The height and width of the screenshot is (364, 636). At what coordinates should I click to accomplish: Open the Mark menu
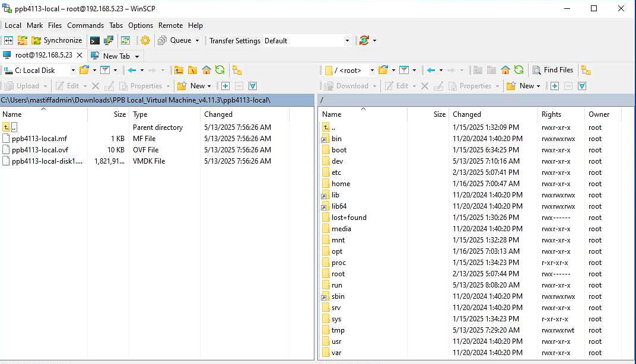35,25
